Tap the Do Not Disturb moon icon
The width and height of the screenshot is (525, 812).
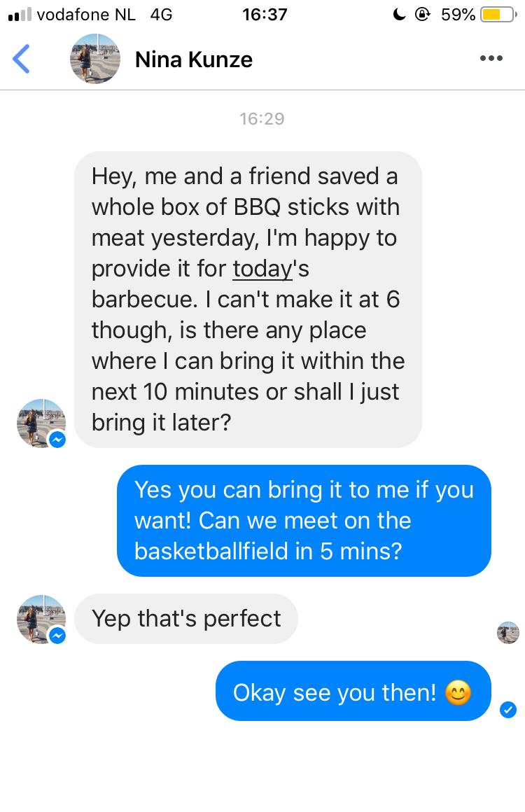400,14
